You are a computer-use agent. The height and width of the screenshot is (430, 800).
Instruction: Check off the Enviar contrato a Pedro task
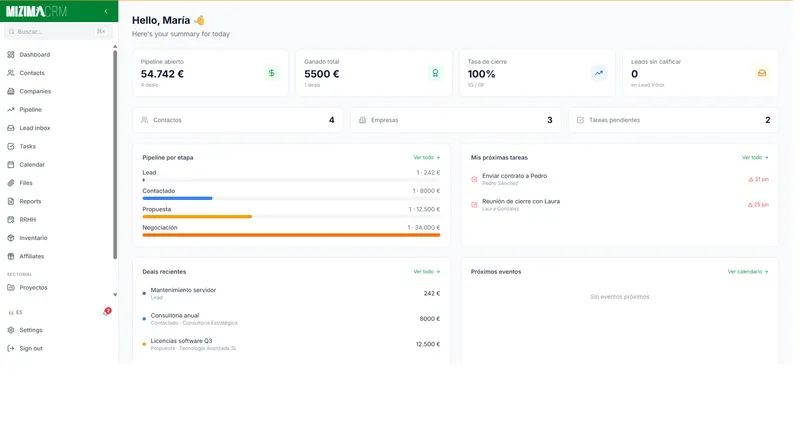point(474,179)
